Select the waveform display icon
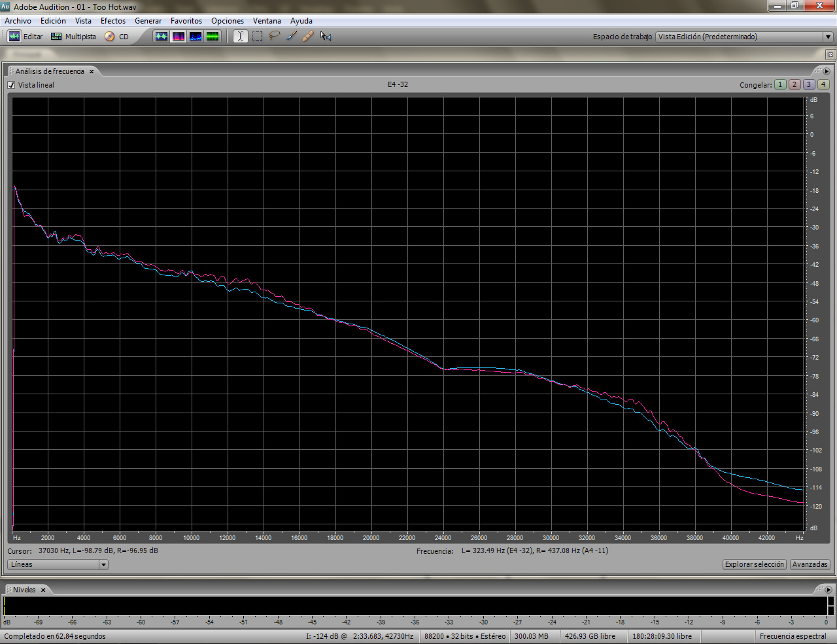The width and height of the screenshot is (837, 644). [161, 37]
